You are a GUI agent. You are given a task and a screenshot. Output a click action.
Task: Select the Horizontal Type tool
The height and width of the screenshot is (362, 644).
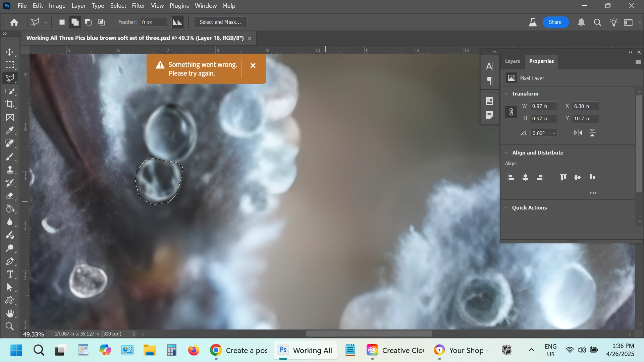click(x=10, y=274)
